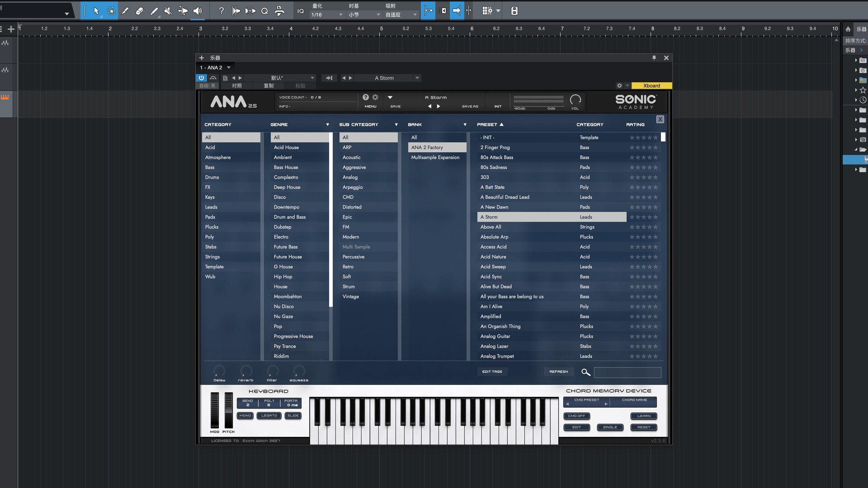The image size is (868, 488).
Task: Click the sidechain routing arrow button
Action: click(329, 78)
